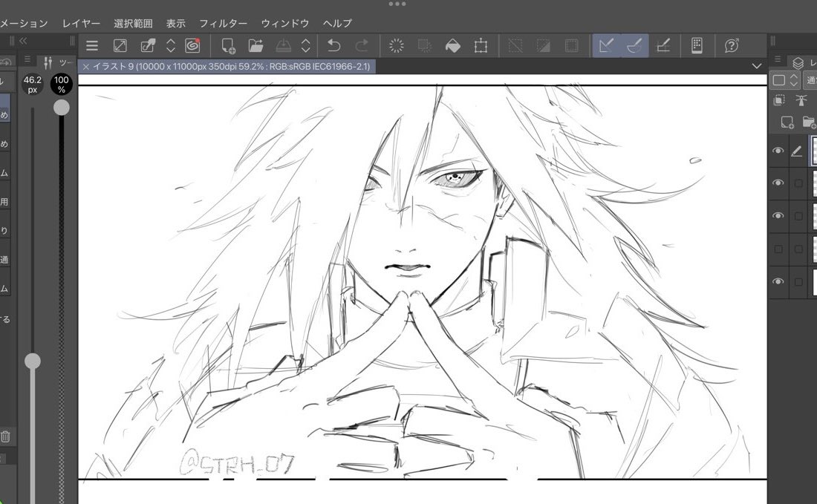Expand the canvas tab list chevron
Image resolution: width=817 pixels, height=504 pixels.
coord(757,66)
